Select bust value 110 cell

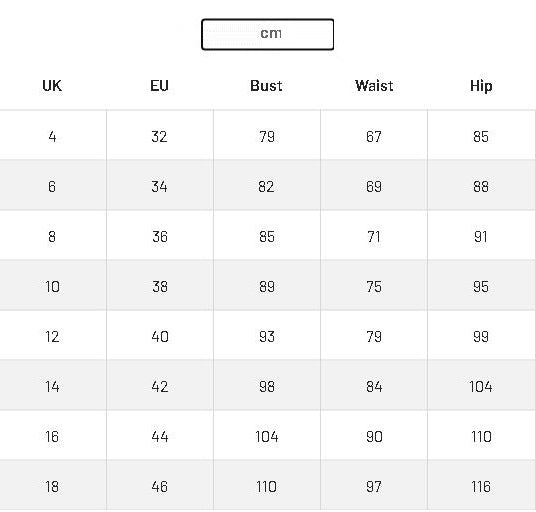coord(267,485)
